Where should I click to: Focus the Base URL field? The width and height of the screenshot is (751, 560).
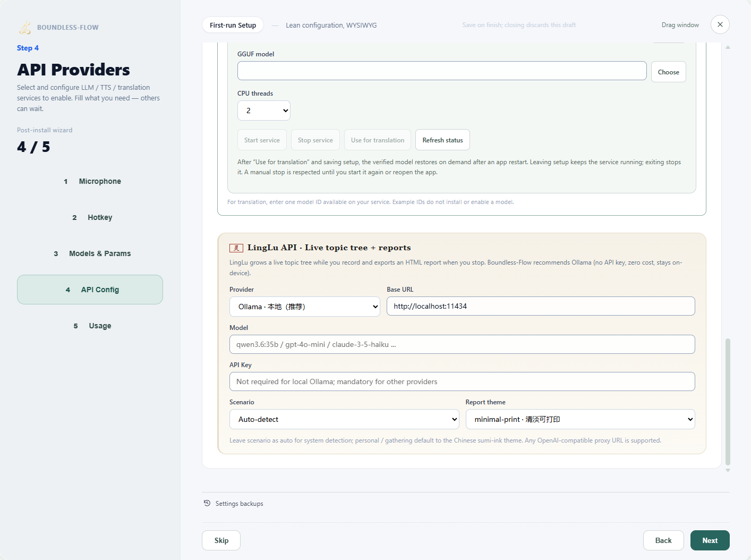[x=541, y=306]
